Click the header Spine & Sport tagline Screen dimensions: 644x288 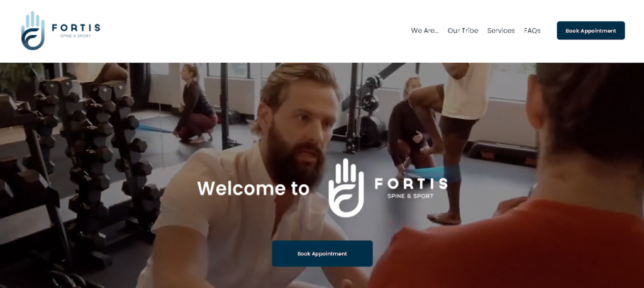click(x=75, y=36)
